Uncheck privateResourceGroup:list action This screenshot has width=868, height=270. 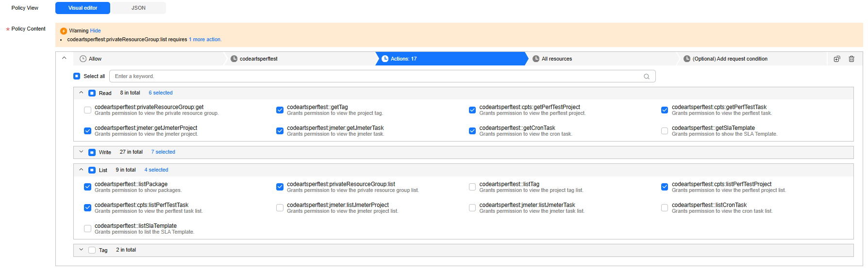[x=280, y=187]
